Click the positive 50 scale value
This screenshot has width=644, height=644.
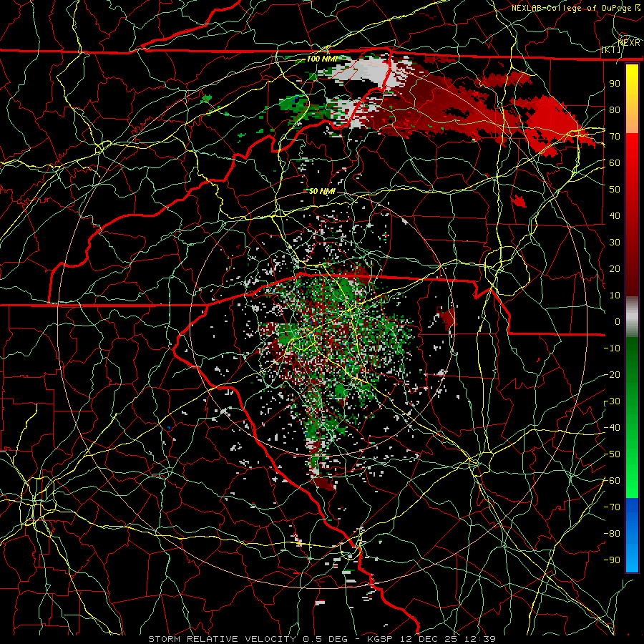click(615, 190)
